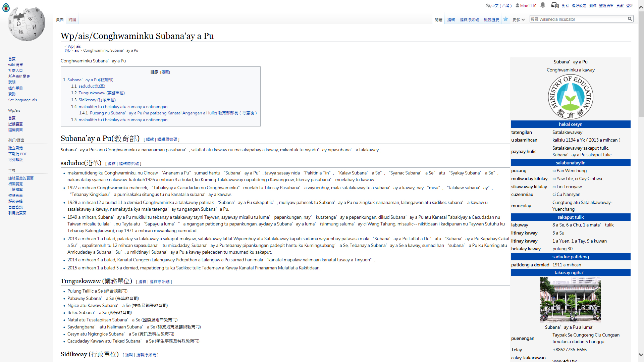644x362 pixels.
Task: Switch to the 頁面 tab
Action: click(60, 20)
